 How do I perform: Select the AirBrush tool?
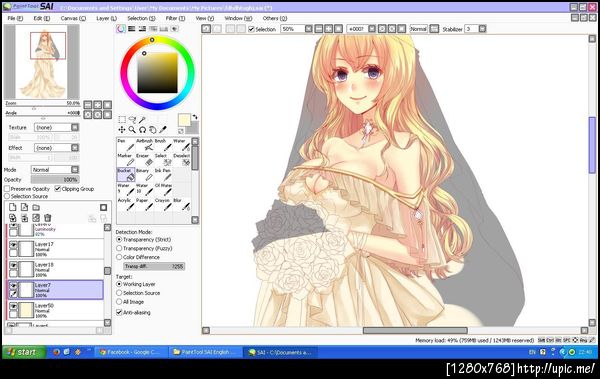145,145
